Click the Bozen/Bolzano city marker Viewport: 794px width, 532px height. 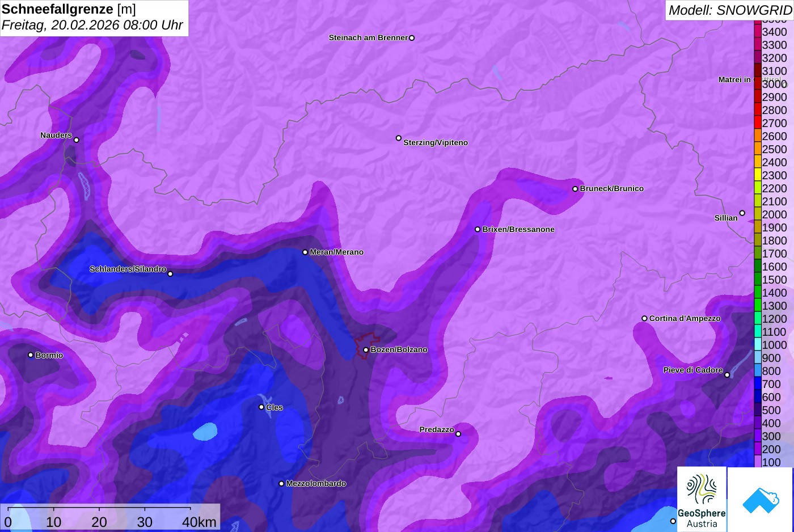[366, 350]
